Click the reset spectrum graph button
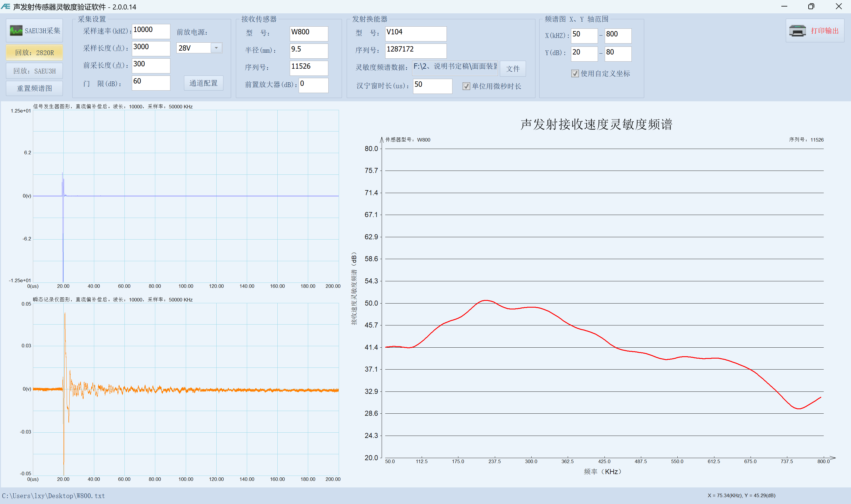The height and width of the screenshot is (504, 851). pyautogui.click(x=34, y=88)
